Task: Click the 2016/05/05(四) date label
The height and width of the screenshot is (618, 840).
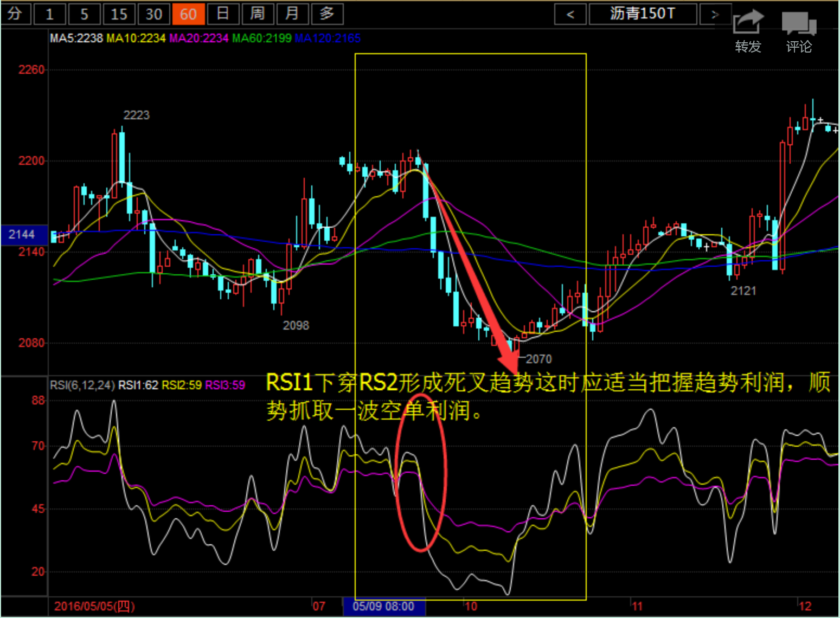Action: [94, 607]
